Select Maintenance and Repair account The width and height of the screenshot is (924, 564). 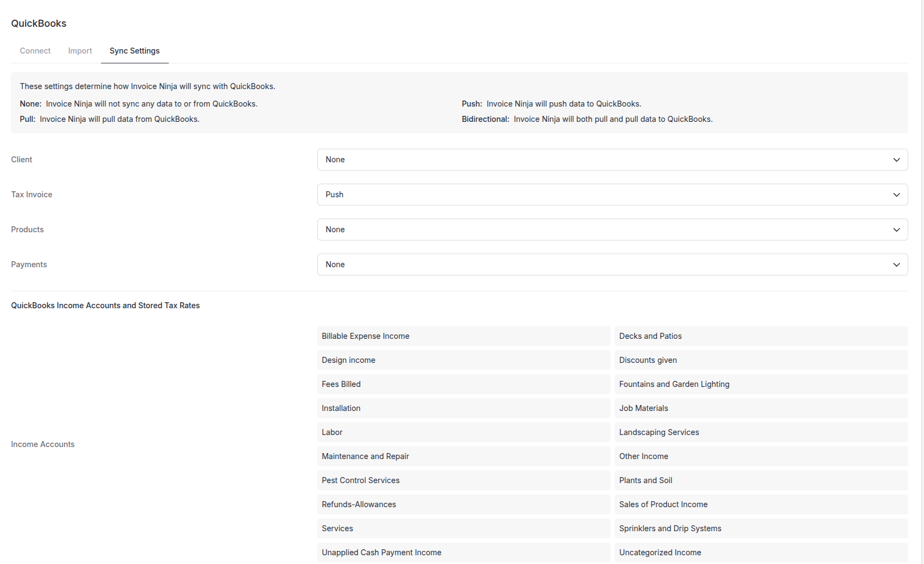(x=464, y=456)
